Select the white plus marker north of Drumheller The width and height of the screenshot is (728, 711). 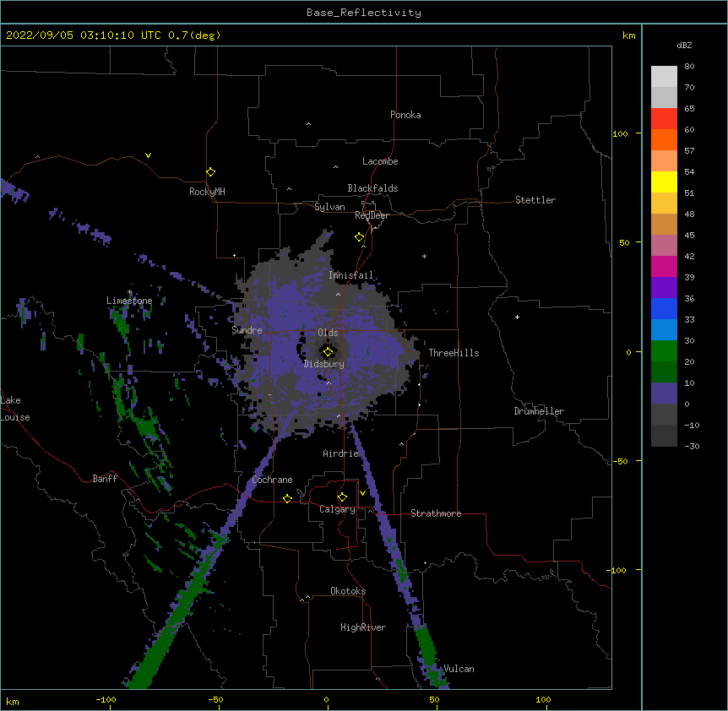517,317
